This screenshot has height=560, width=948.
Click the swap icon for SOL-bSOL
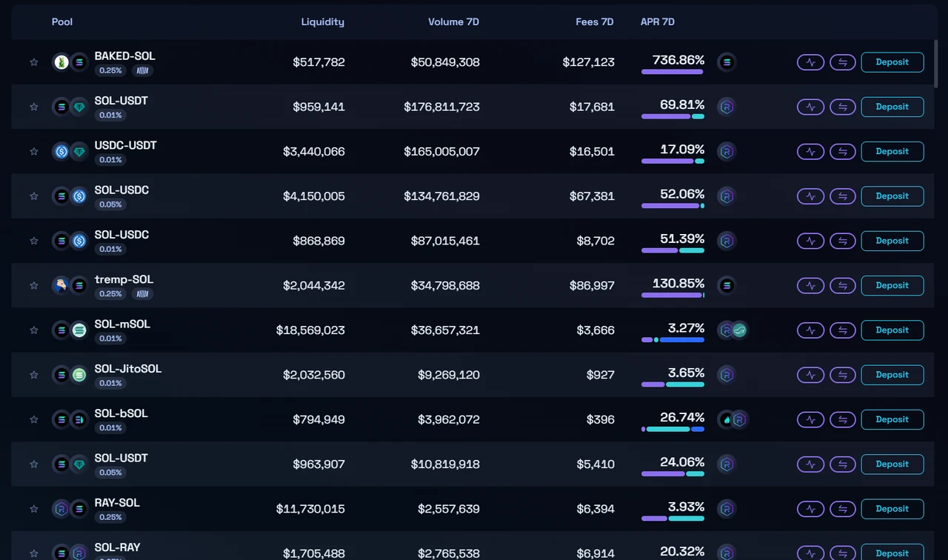click(843, 419)
